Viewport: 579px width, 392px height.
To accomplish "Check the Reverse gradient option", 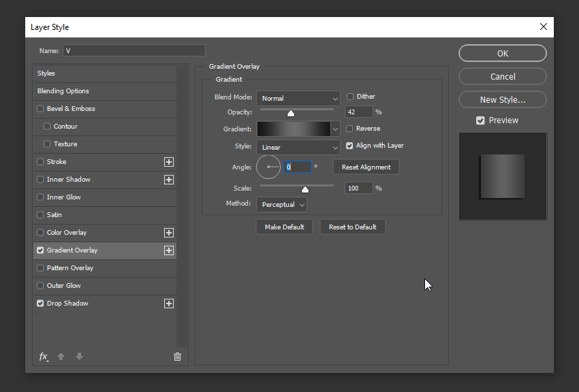I will point(350,128).
